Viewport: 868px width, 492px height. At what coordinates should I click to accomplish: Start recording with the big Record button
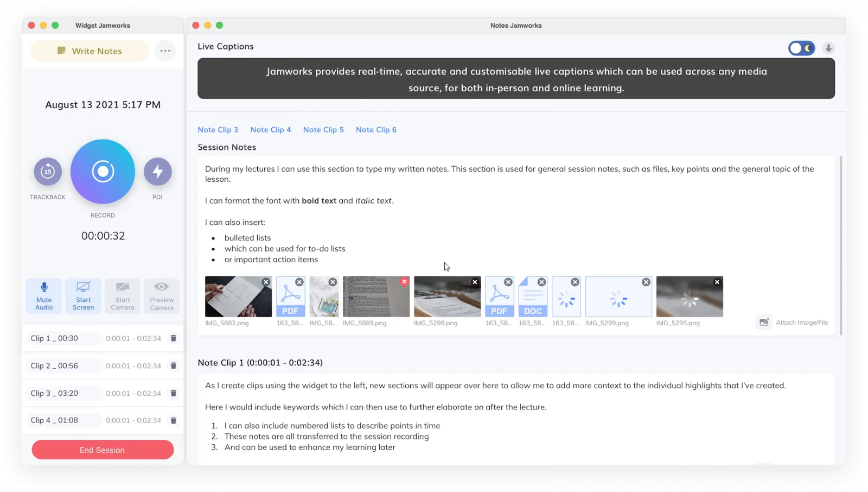pyautogui.click(x=103, y=172)
